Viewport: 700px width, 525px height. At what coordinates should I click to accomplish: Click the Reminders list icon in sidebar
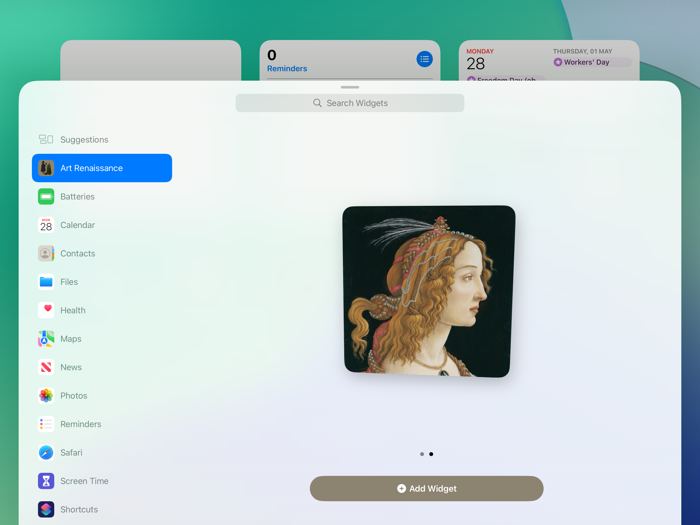[46, 424]
